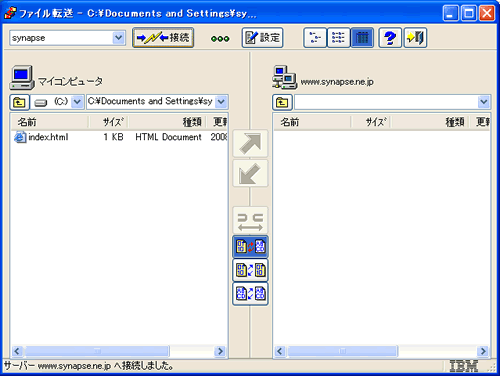500x376 pixels.
Task: Sort local list by 名前 column
Action: [x=49, y=122]
